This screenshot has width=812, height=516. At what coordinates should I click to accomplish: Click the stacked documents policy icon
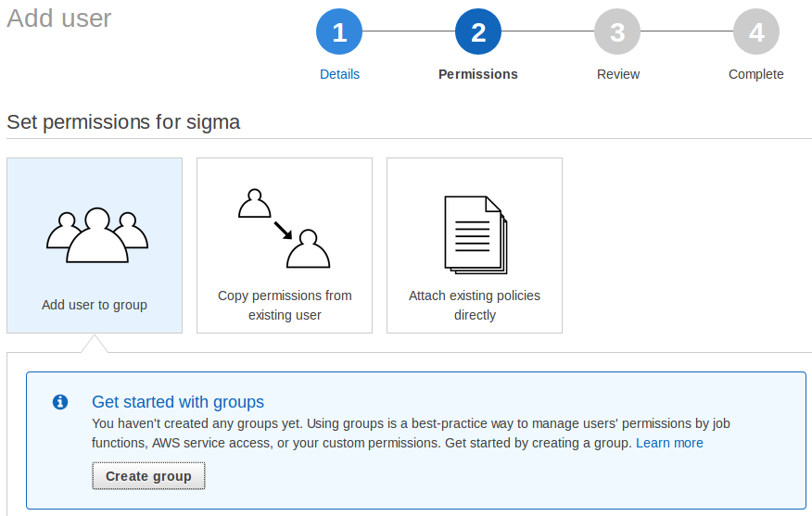475,235
